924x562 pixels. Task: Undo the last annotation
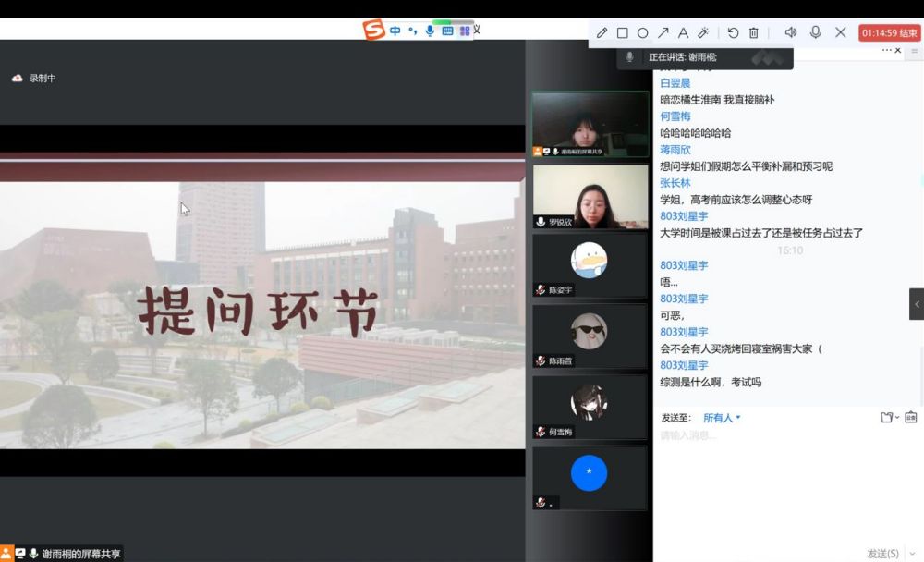pos(733,32)
